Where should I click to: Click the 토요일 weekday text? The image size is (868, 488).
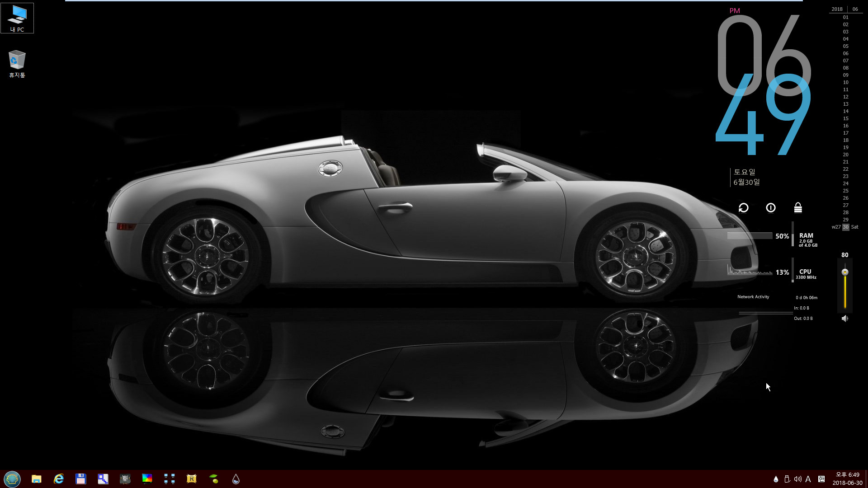(744, 172)
